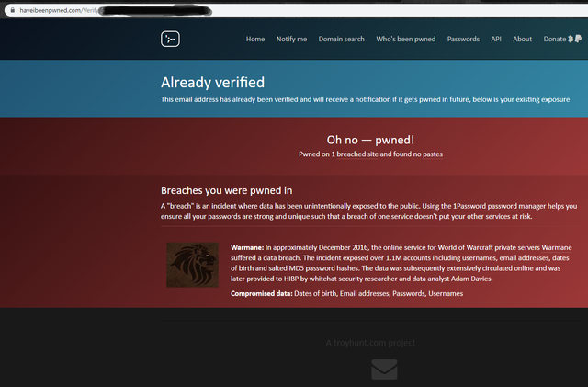The width and height of the screenshot is (588, 387).
Task: Click the padlock icon in the address bar
Action: (12, 10)
